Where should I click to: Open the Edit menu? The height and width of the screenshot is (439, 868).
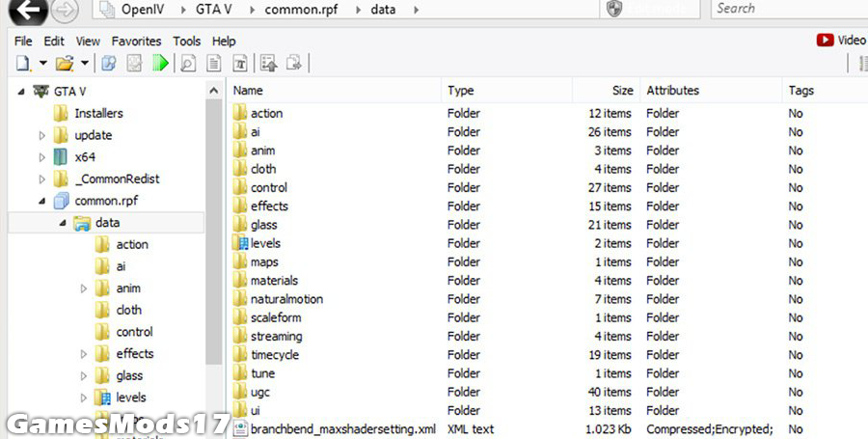[x=54, y=41]
